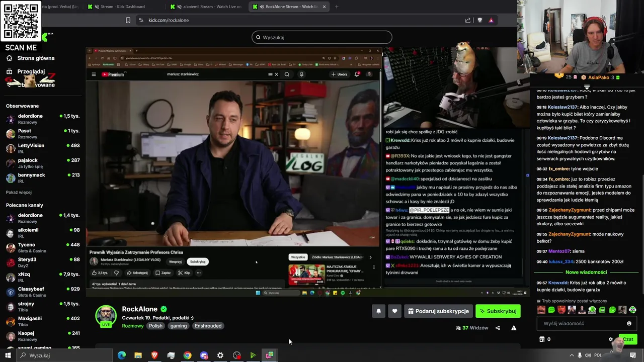The height and width of the screenshot is (362, 644).
Task: Open chat settings gear icon
Action: (x=611, y=339)
